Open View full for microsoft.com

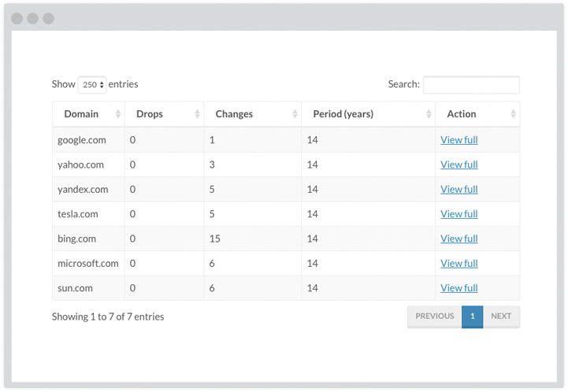459,263
